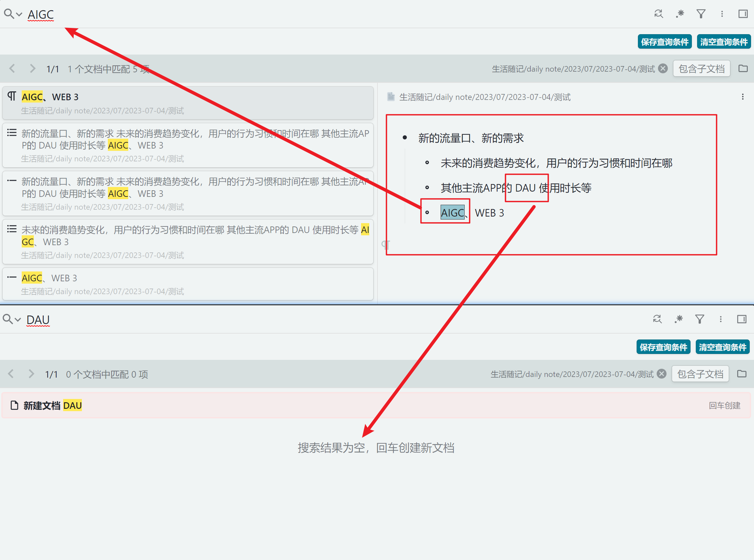Open search syntax asterisk icon in top panel

680,14
